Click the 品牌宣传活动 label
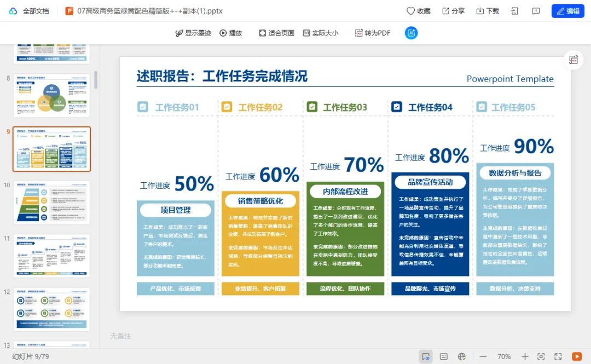Viewport: 591px width, 364px height. coord(430,182)
